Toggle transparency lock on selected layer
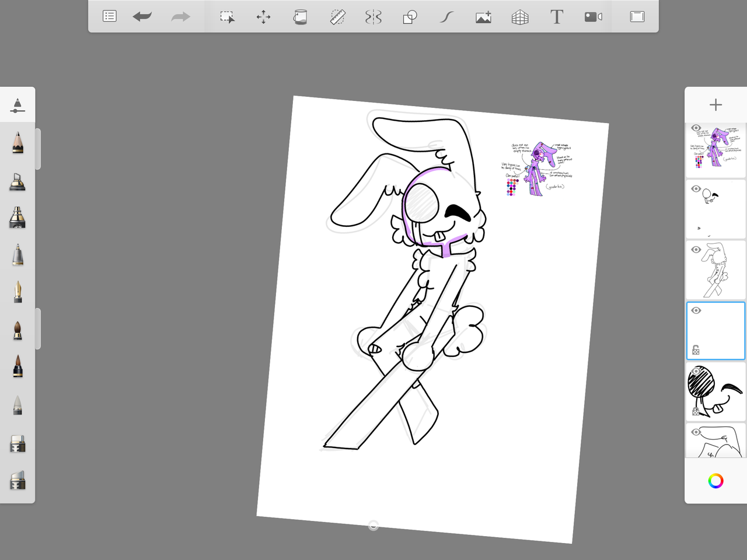Screen dimensions: 747x560 696,350
